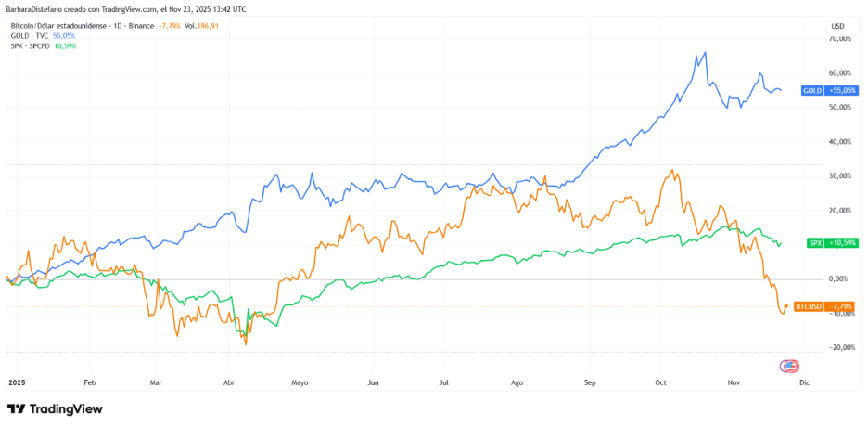Click the +55,05% gold value badge

coord(840,90)
